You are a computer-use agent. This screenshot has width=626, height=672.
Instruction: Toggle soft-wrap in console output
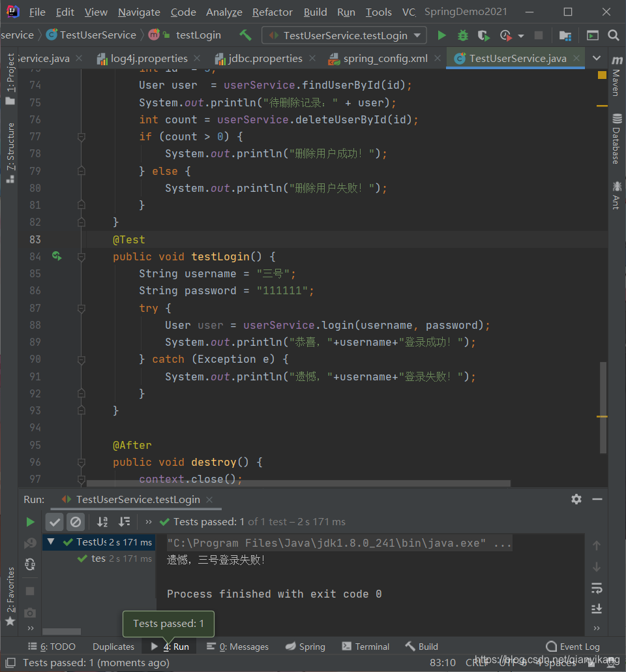(x=597, y=588)
